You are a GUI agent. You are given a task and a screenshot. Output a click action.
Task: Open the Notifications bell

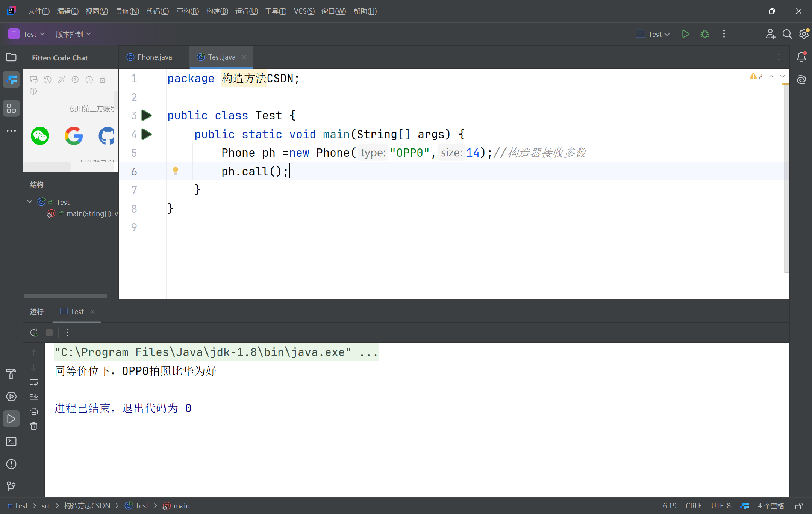click(x=801, y=57)
